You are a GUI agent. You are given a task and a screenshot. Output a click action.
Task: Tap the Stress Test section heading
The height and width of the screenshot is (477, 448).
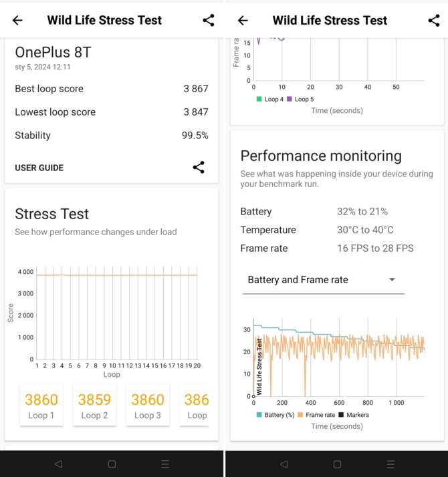(51, 214)
